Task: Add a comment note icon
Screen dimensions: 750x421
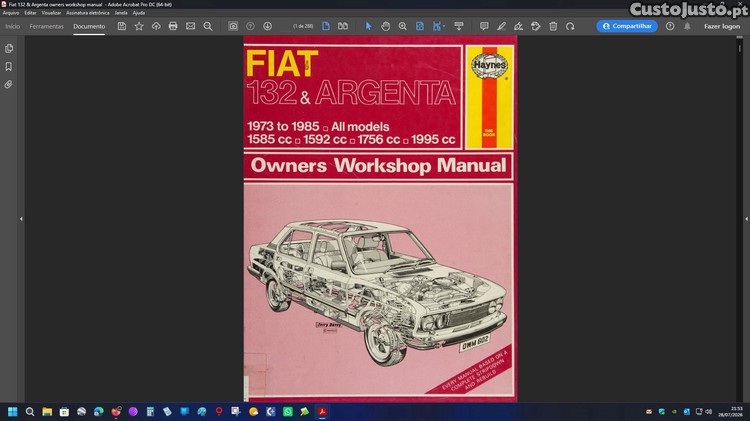Action: (484, 26)
